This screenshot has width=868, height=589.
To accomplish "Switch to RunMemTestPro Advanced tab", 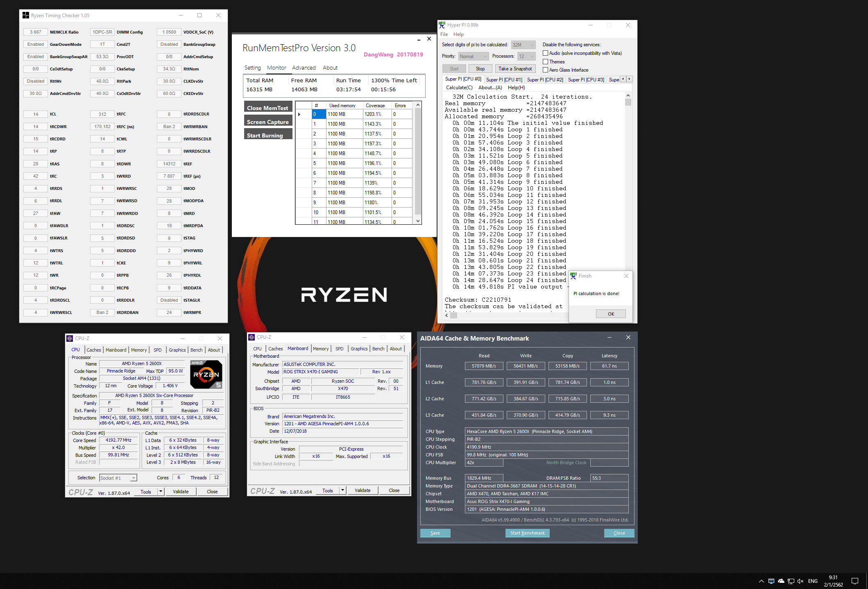I will point(304,68).
